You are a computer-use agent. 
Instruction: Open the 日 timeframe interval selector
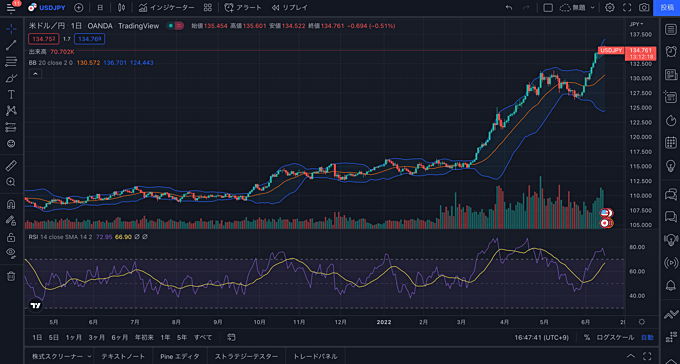pyautogui.click(x=100, y=7)
